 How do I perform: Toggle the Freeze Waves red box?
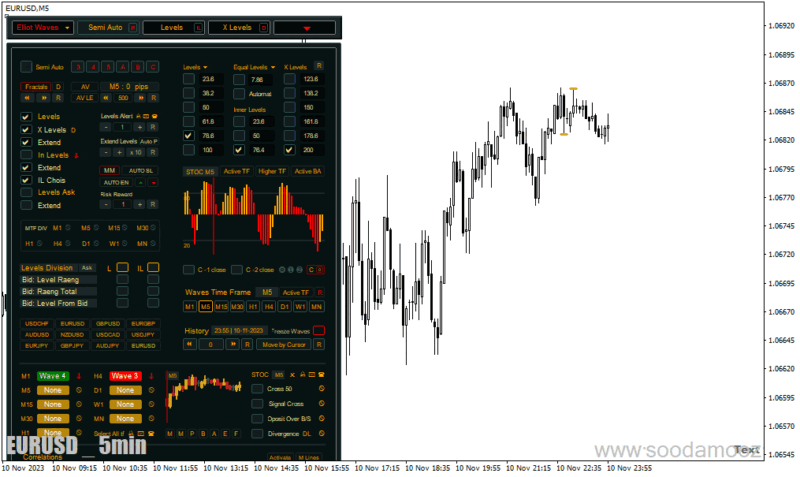point(318,331)
